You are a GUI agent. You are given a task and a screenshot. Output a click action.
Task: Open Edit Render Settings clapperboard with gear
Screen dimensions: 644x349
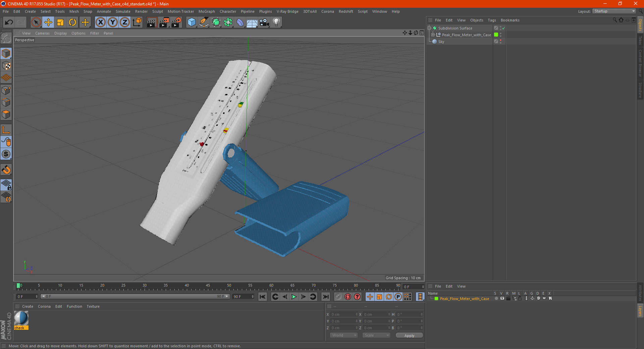pyautogui.click(x=176, y=22)
